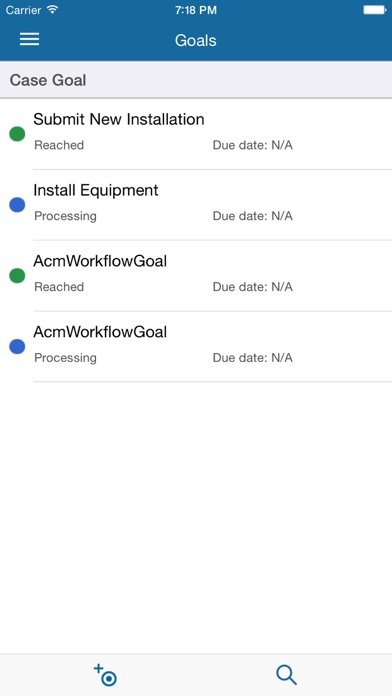Tap the Wi-Fi status icon
The width and height of the screenshot is (392, 696).
52,10
